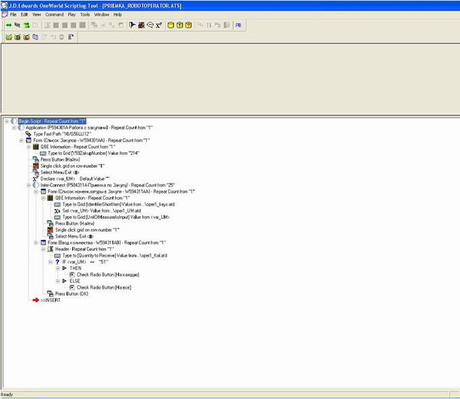Viewport: 460px width, 399px height.
Task: Select the Form W594311AA row text
Action: pyautogui.click(x=121, y=192)
